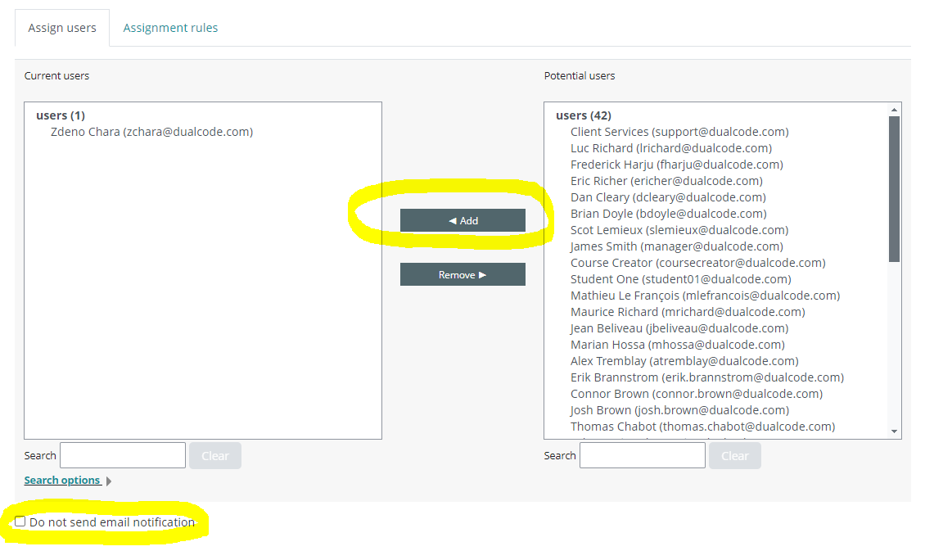Click the Potential users search field
Image resolution: width=925 pixels, height=560 pixels.
click(642, 455)
